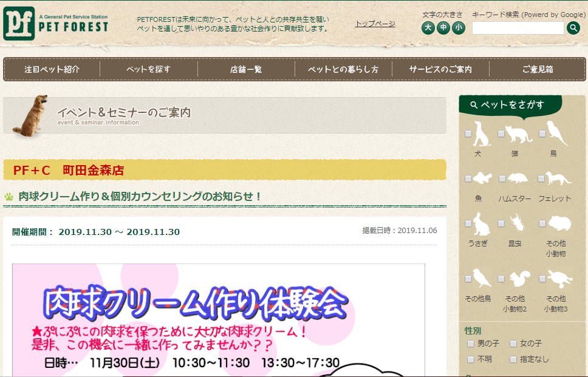Click the fish silhouette icon
Screen dimensions: 588x377
(482, 178)
